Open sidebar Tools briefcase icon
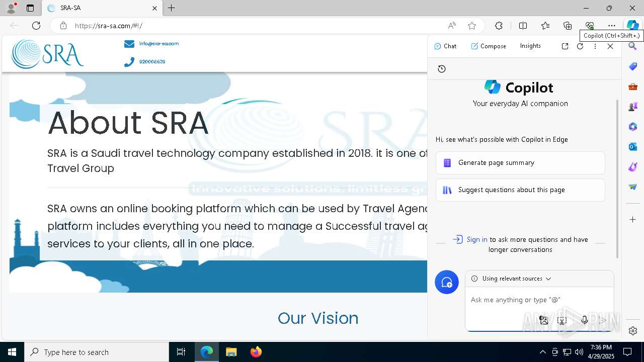Screen dimensions: 644x362 point(633,86)
